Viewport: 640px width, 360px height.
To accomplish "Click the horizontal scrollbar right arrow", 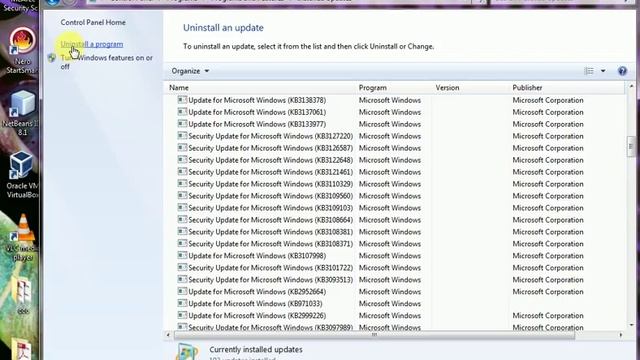I will pyautogui.click(x=621, y=335).
